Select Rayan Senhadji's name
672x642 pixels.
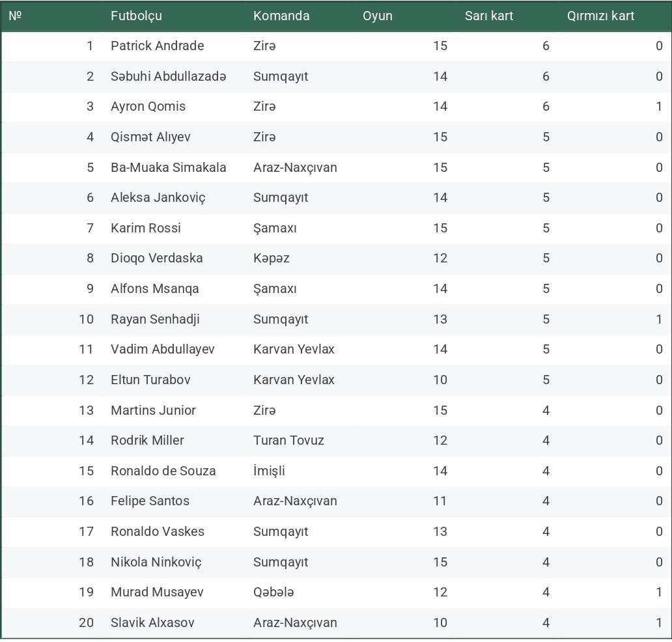tap(155, 319)
